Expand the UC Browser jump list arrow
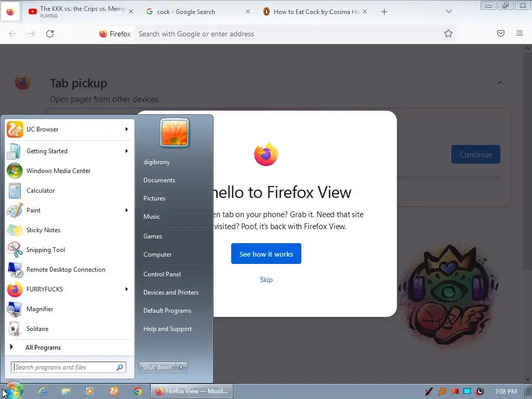 click(x=127, y=129)
